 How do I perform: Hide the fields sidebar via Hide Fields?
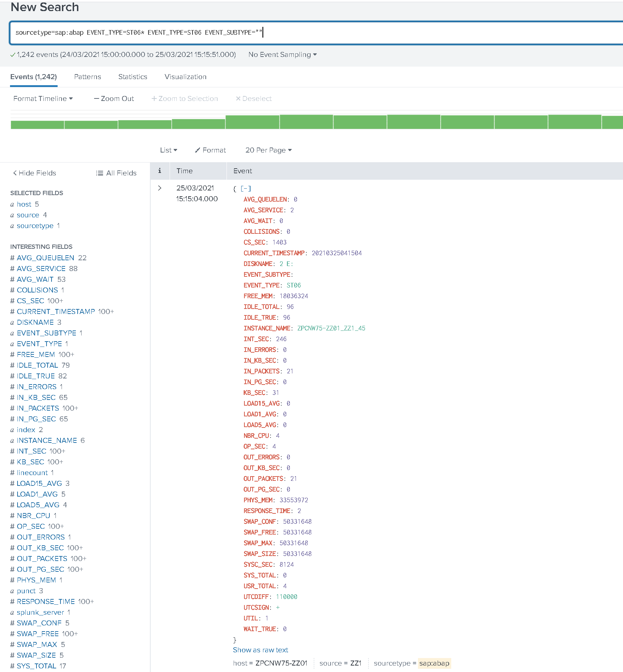34,173
